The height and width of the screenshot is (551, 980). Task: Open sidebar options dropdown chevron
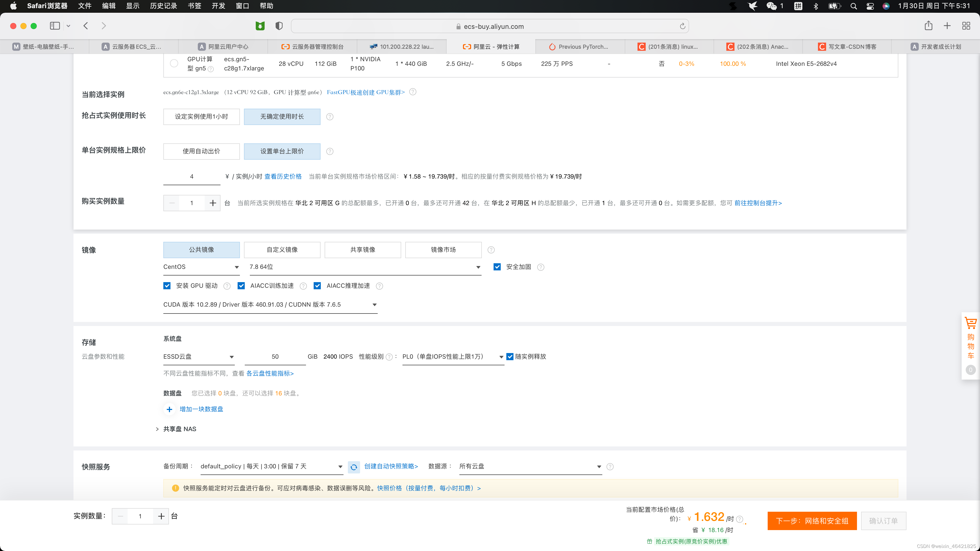[x=68, y=26]
